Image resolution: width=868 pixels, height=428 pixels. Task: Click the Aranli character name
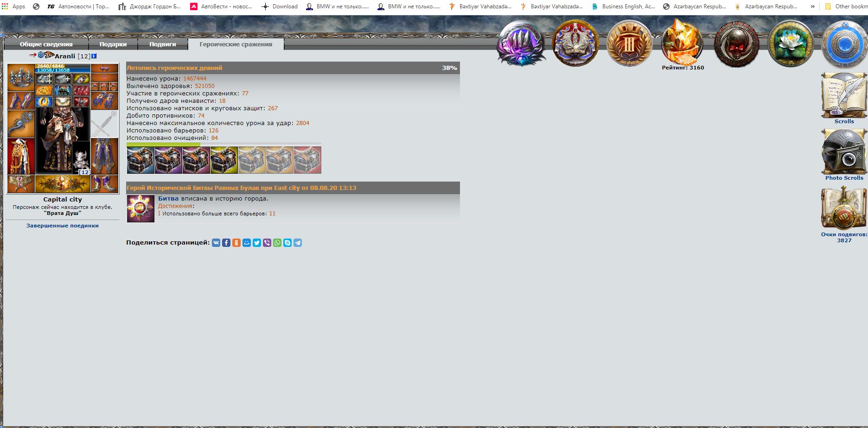click(x=65, y=56)
